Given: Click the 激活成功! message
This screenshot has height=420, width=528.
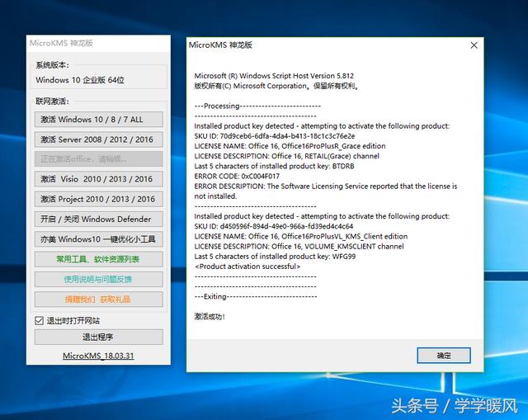Looking at the screenshot, I should click(210, 317).
